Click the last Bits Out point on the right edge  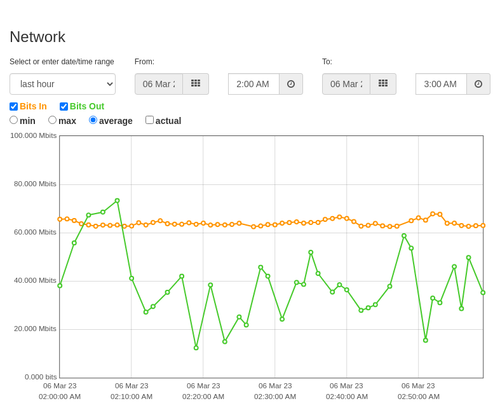pyautogui.click(x=483, y=293)
